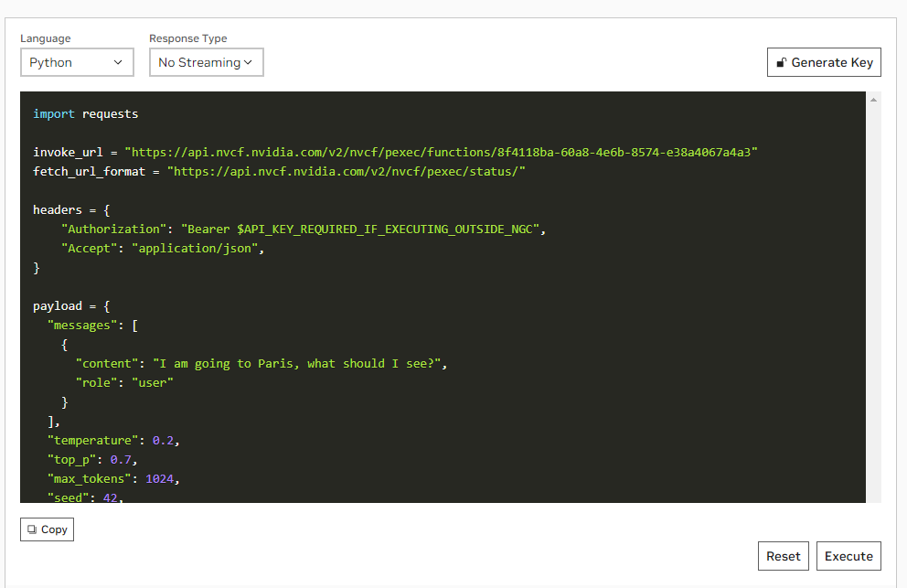This screenshot has width=907, height=588.
Task: Click the chevron next to No Streaming
Action: pos(248,62)
